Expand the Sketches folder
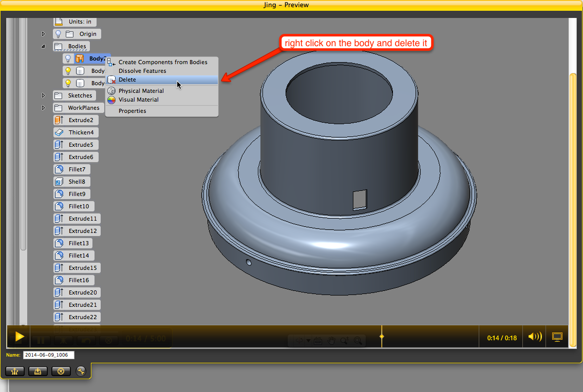The height and width of the screenshot is (392, 583). 44,95
